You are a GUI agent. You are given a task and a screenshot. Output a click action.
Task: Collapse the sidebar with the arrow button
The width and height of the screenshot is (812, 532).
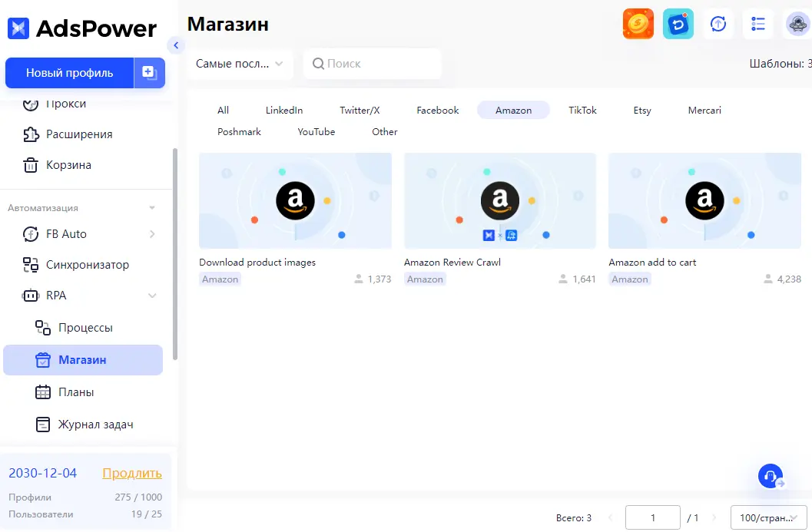click(x=176, y=45)
